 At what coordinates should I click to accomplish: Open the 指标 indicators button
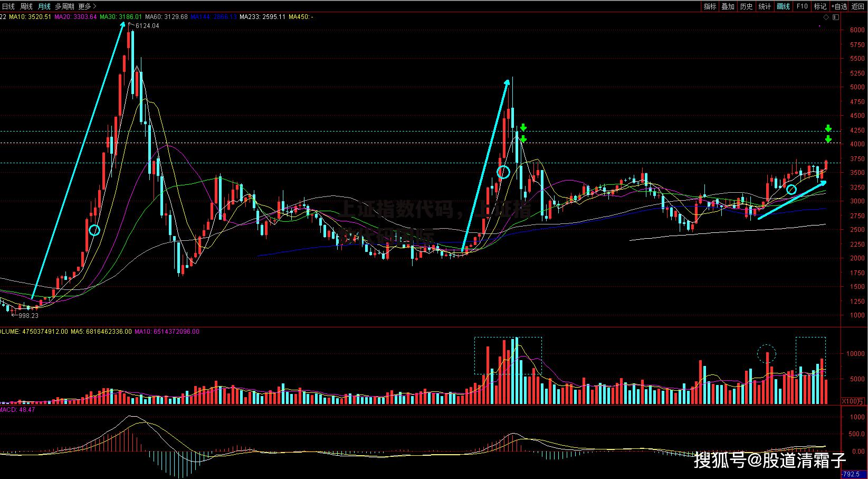tap(710, 6)
